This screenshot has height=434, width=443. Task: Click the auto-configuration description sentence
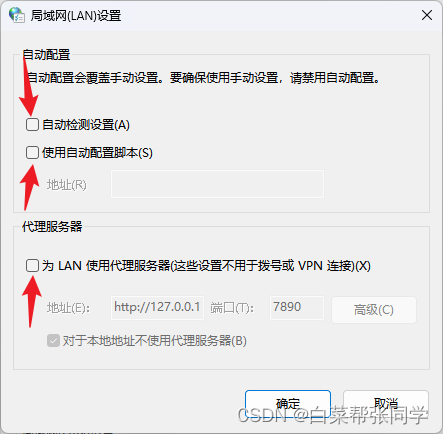click(x=203, y=78)
